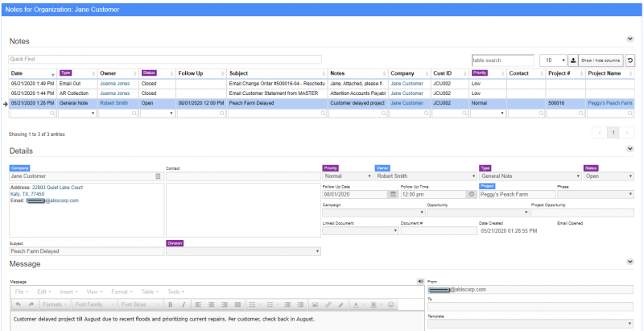The height and width of the screenshot is (331, 644).
Task: Click the Quick Find input field
Action: (165, 60)
